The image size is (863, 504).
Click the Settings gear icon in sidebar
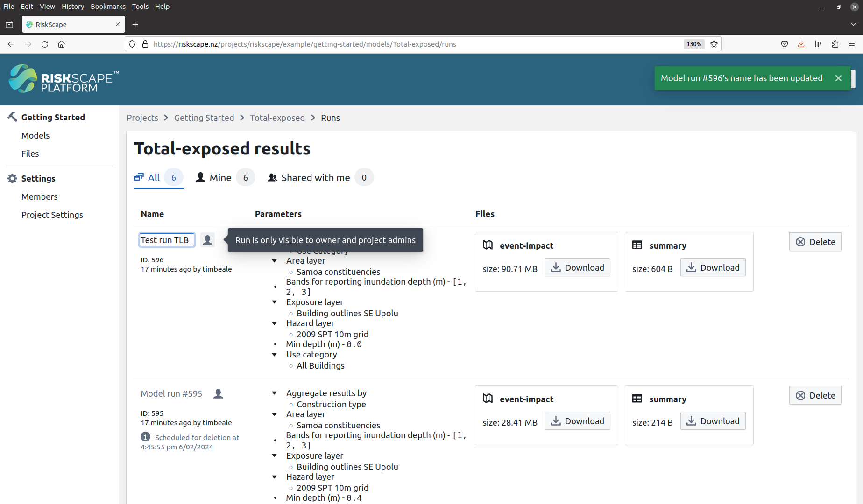pyautogui.click(x=13, y=178)
